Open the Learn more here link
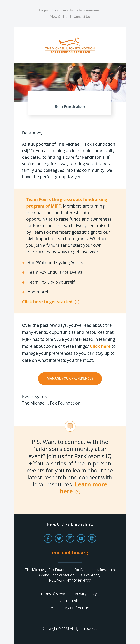Image resolution: width=140 pixels, height=644 pixels. (84, 488)
